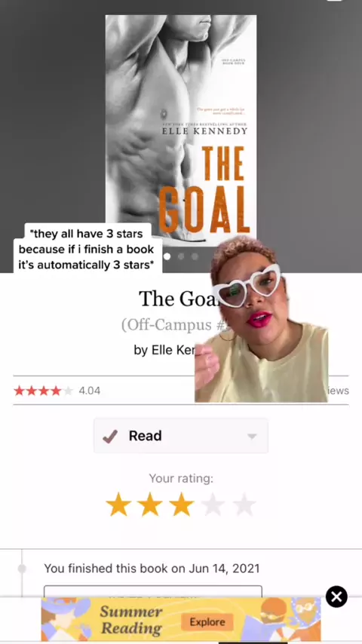Select the first cover carousel dot
Screen dimensions: 362x644
pos(167,256)
